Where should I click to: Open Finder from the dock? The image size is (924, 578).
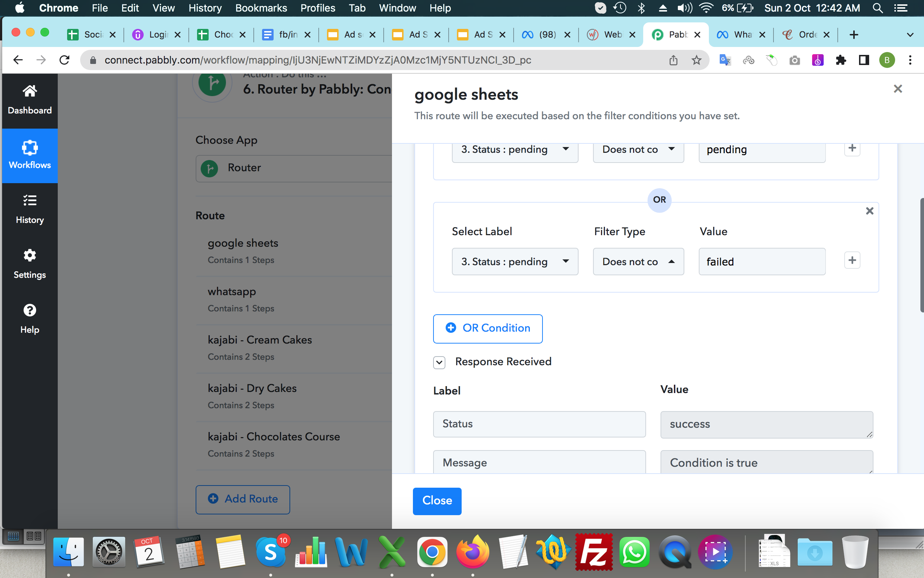69,552
